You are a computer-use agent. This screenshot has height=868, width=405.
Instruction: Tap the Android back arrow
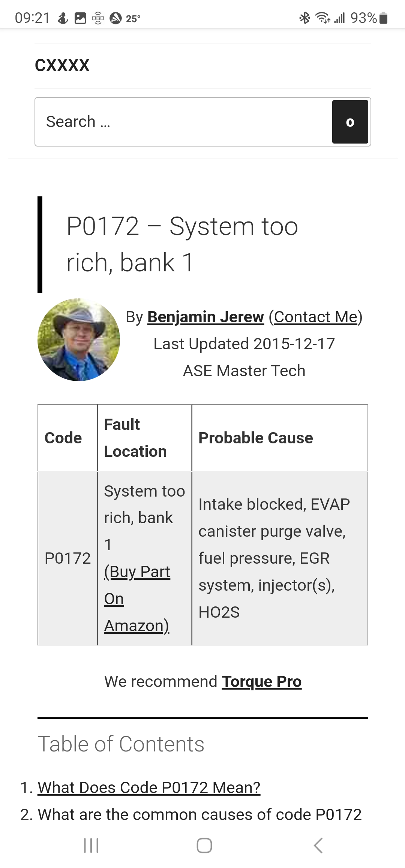pyautogui.click(x=318, y=846)
